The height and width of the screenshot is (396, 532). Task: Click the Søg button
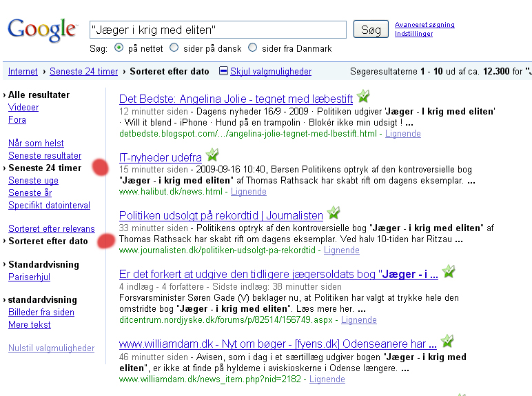click(x=371, y=30)
